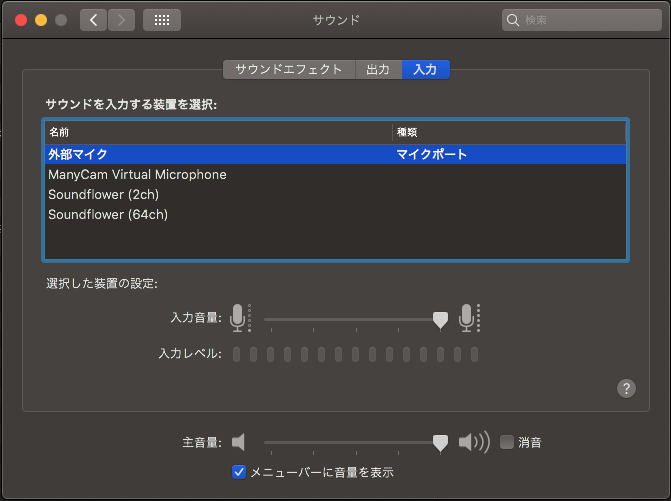Select the 入力 tab

(x=425, y=70)
